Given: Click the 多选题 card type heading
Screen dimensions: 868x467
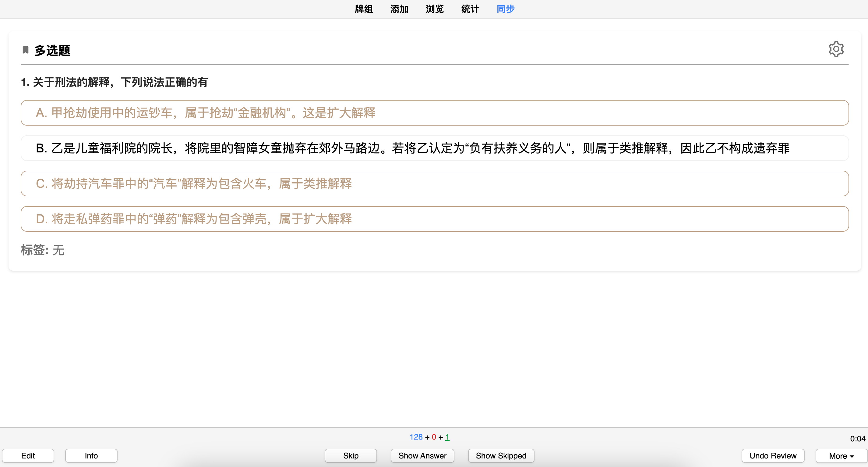Looking at the screenshot, I should click(52, 51).
